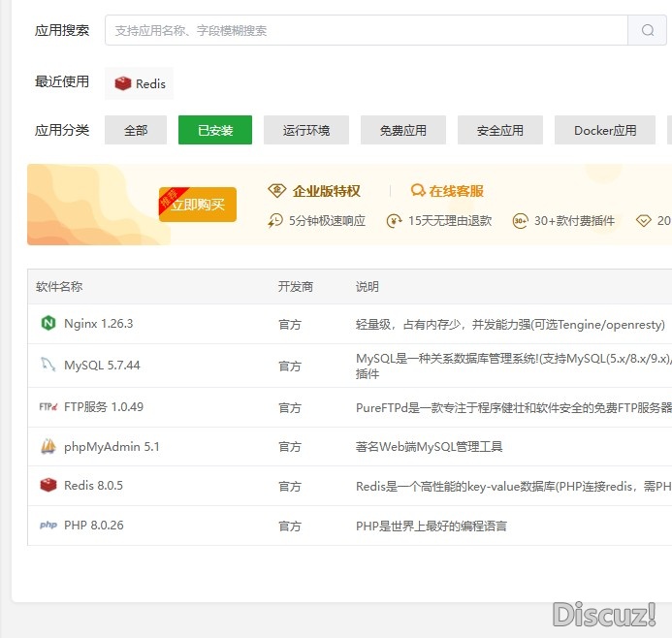The image size is (672, 638).
Task: Click 15天无理由退款 banner text
Action: click(450, 221)
